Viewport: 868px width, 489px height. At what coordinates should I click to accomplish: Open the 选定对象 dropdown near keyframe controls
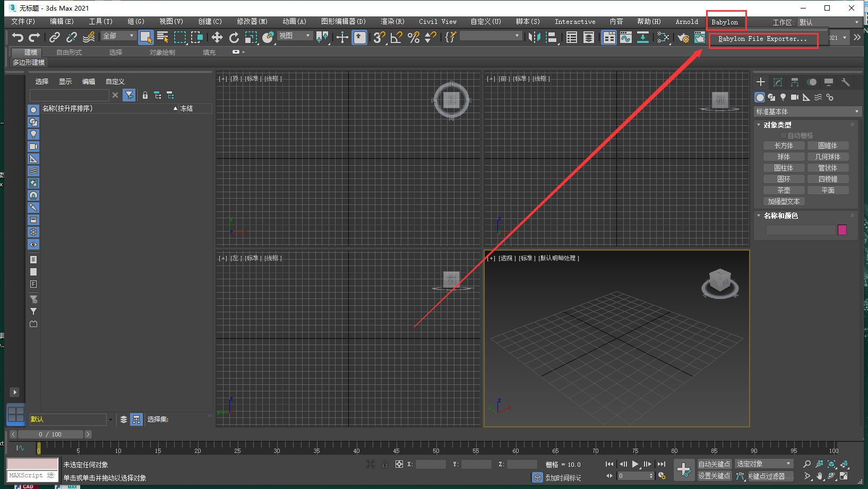click(x=763, y=463)
